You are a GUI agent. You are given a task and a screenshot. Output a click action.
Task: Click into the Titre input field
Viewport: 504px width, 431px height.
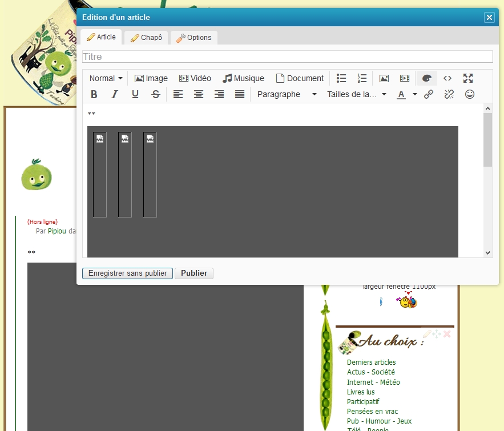(x=287, y=57)
